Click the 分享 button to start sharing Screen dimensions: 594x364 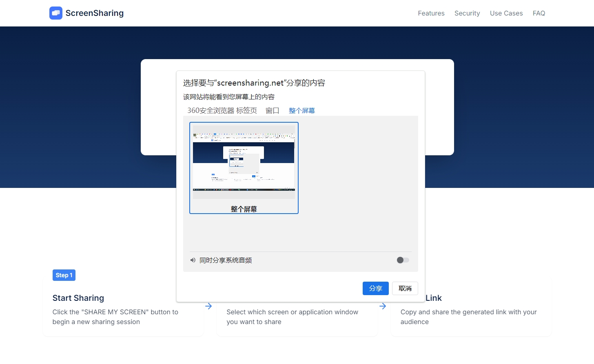pos(375,288)
